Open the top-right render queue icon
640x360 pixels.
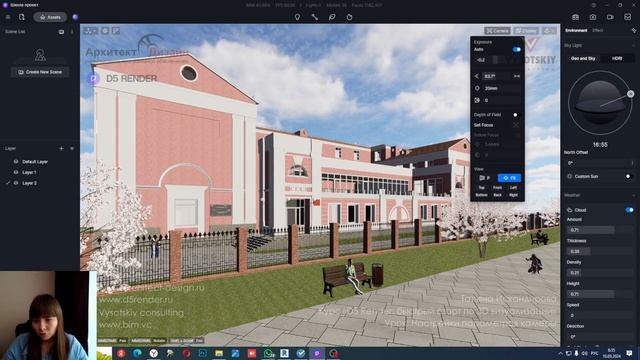click(x=627, y=17)
